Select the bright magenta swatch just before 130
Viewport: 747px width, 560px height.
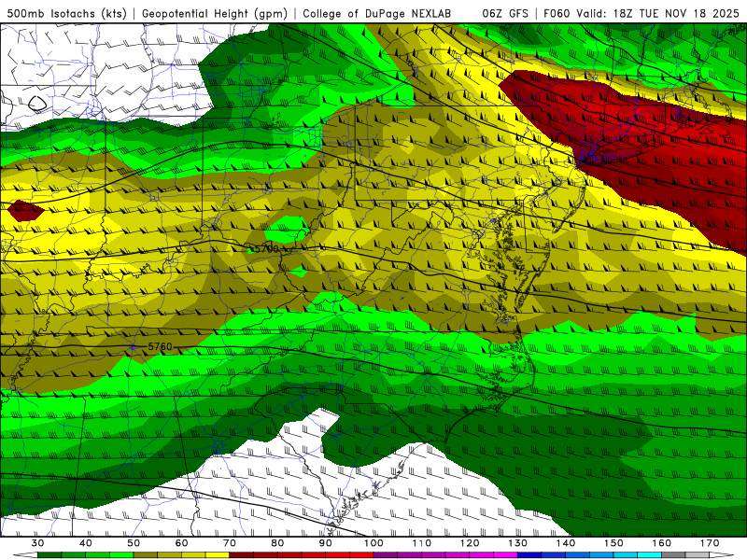(x=505, y=555)
